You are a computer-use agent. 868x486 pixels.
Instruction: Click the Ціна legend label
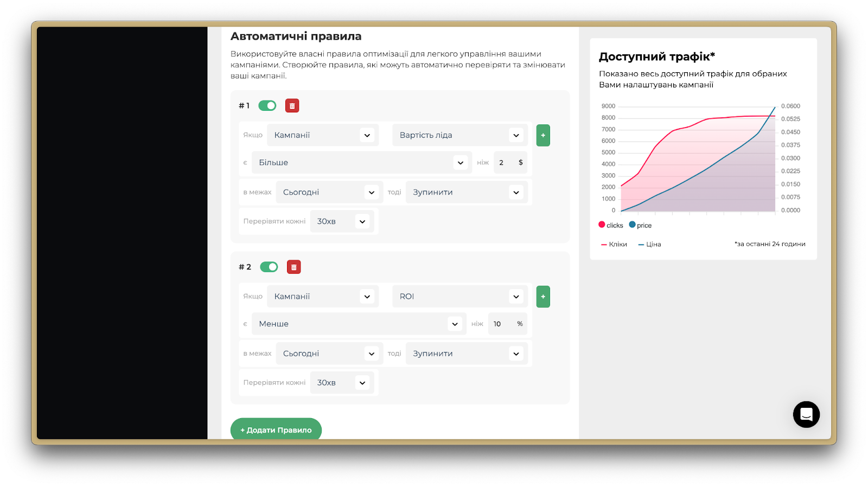pyautogui.click(x=649, y=244)
